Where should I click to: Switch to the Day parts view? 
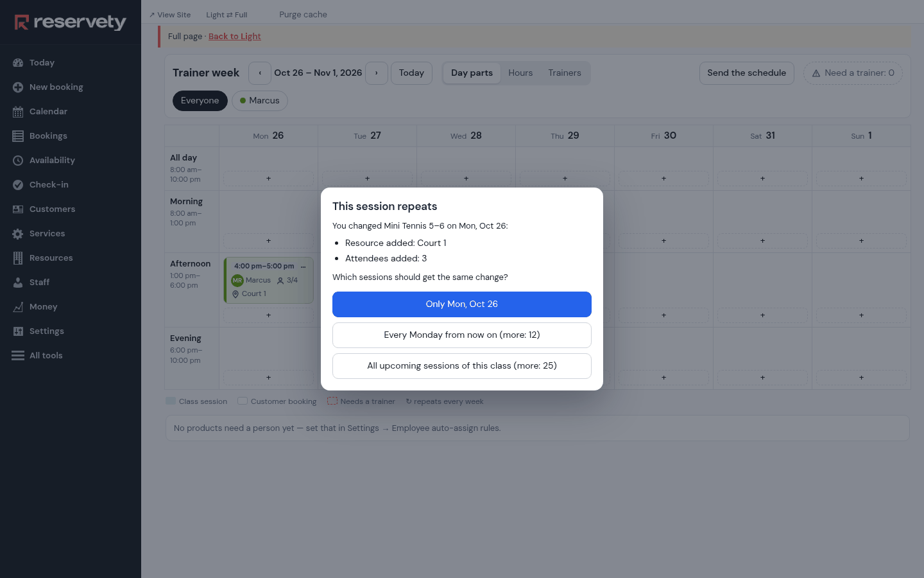point(472,73)
